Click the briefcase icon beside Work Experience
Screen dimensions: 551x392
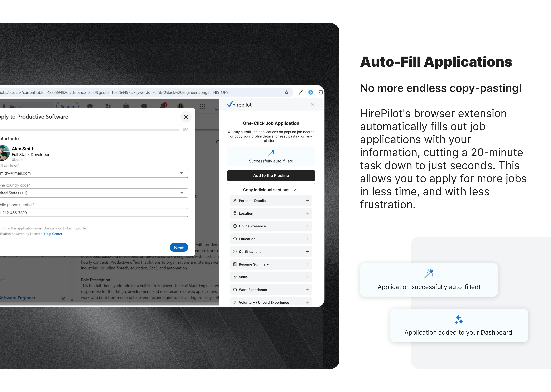pyautogui.click(x=235, y=290)
